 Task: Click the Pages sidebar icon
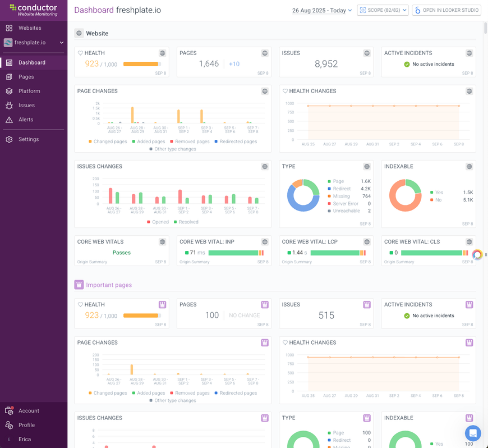(9, 77)
